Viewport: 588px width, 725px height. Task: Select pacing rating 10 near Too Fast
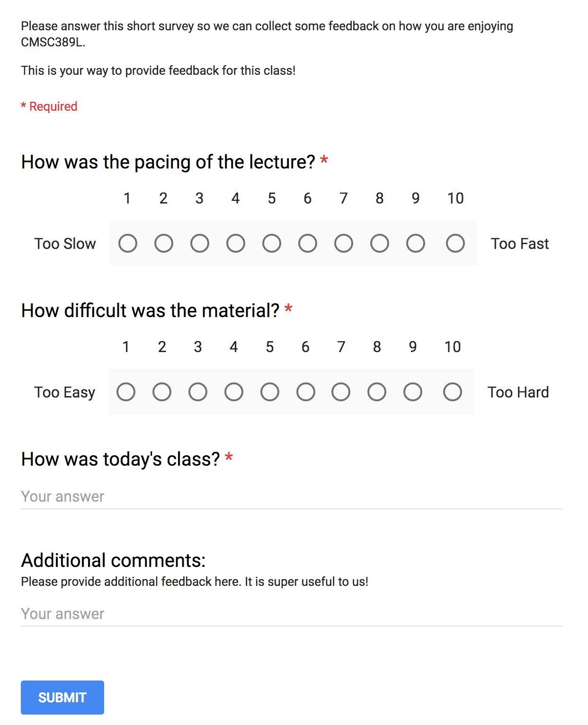pyautogui.click(x=455, y=244)
